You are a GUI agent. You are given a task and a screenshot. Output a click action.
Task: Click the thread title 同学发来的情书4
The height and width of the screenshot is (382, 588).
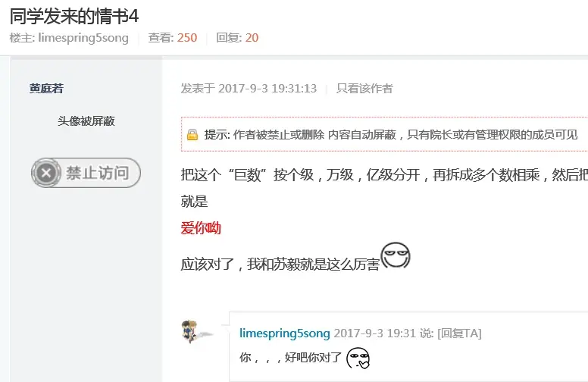[74, 17]
